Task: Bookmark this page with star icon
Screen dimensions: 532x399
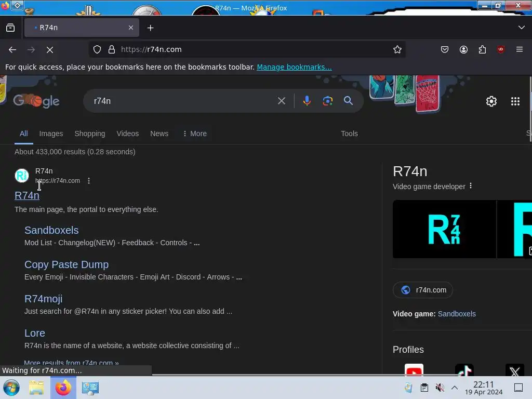Action: click(x=397, y=49)
